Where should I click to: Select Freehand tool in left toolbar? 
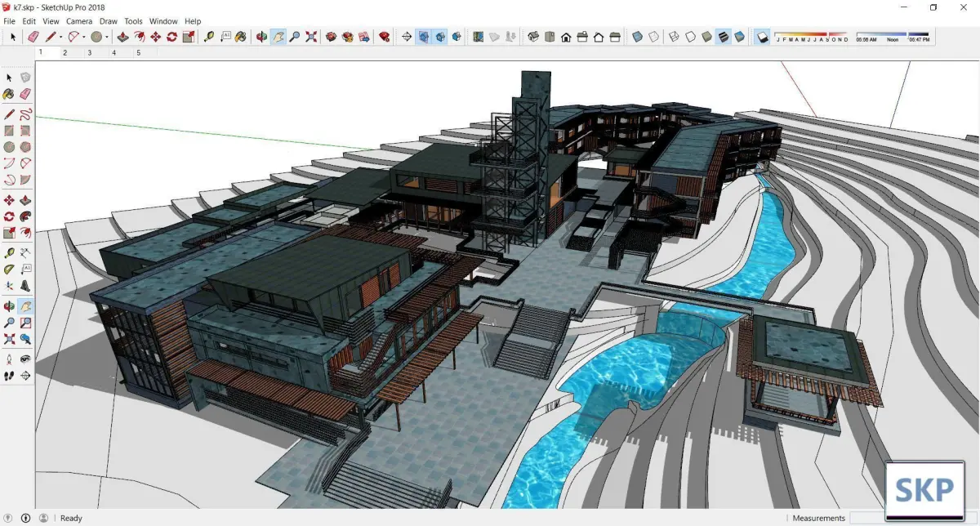[x=25, y=114]
